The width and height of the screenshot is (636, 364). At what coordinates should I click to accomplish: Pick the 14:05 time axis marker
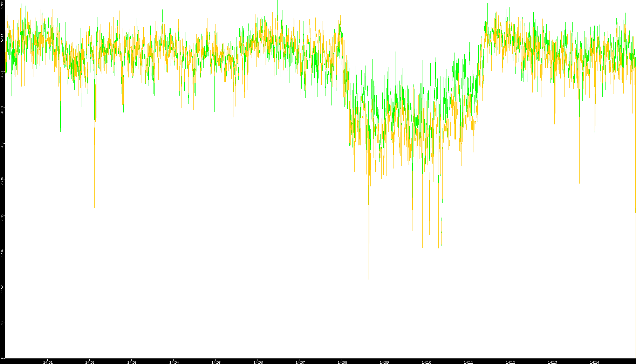pyautogui.click(x=216, y=362)
